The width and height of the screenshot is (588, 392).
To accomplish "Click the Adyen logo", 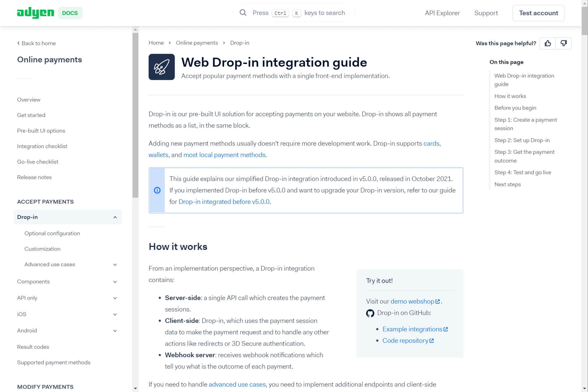I will coord(36,13).
